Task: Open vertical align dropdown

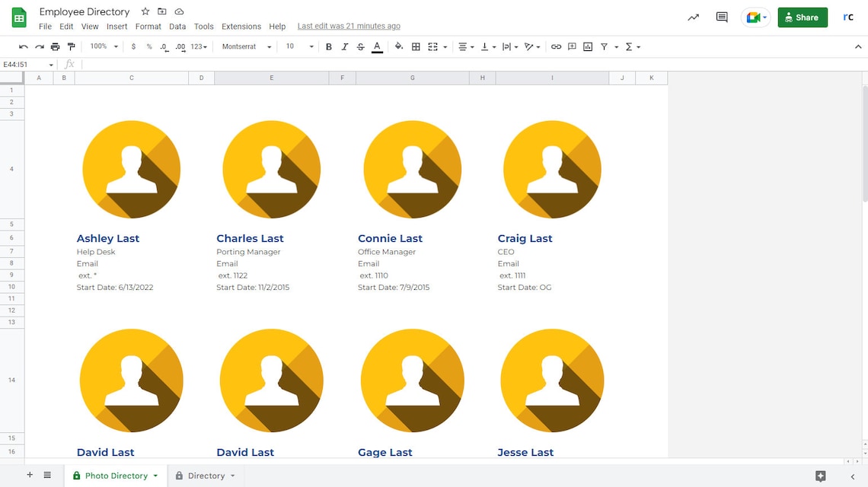Action: pyautogui.click(x=488, y=47)
